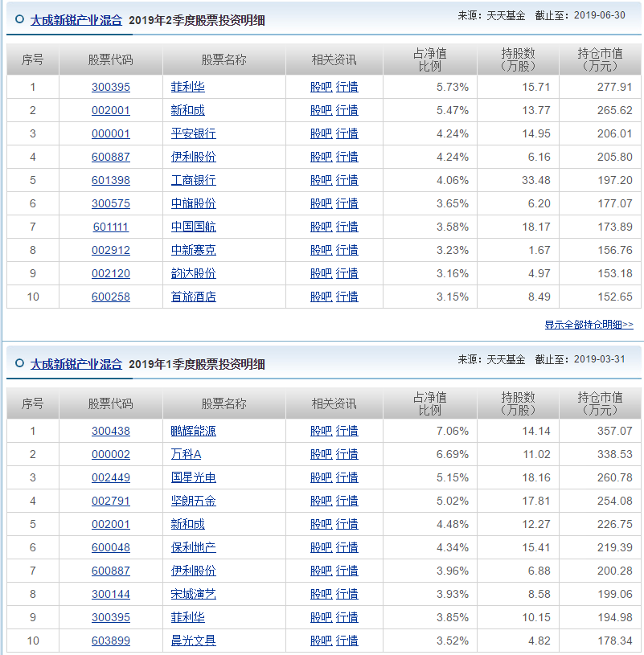Click 股吧 link in 平安银行 row

point(322,133)
